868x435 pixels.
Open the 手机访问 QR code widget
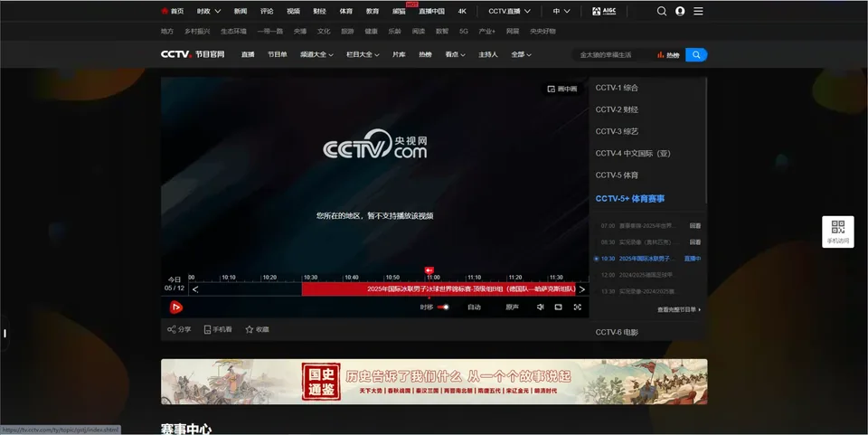(x=837, y=232)
